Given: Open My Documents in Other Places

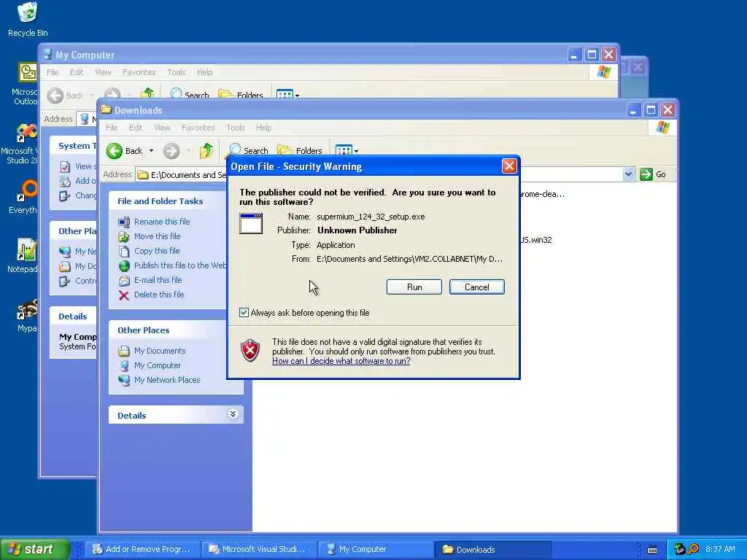Looking at the screenshot, I should pos(160,351).
